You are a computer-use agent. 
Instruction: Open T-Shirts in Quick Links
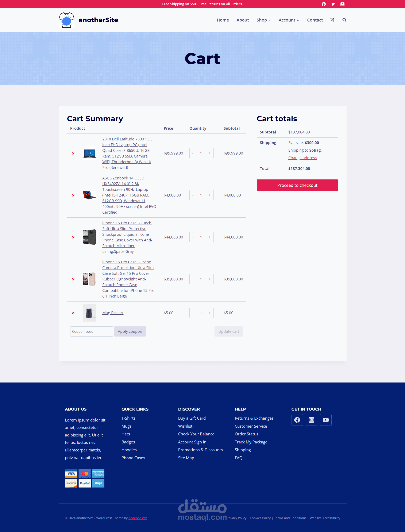[x=128, y=418]
